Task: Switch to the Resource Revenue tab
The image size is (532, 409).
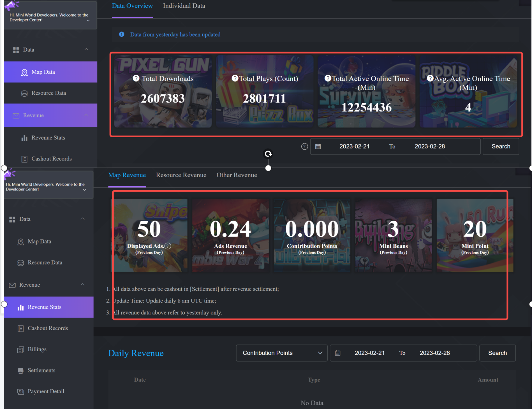Action: point(181,175)
